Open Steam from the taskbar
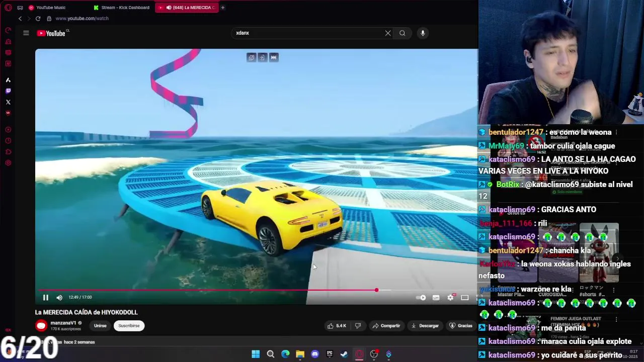The width and height of the screenshot is (644, 362). [344, 354]
